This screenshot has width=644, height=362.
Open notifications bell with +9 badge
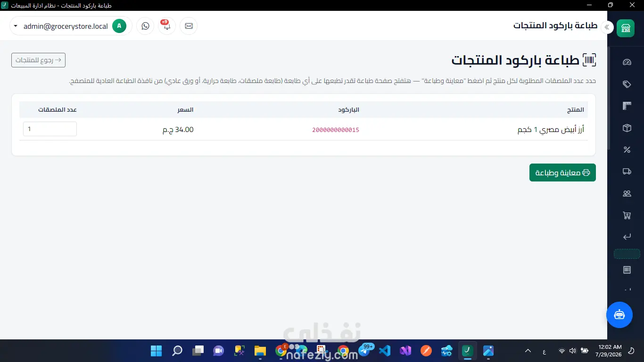[x=167, y=26]
